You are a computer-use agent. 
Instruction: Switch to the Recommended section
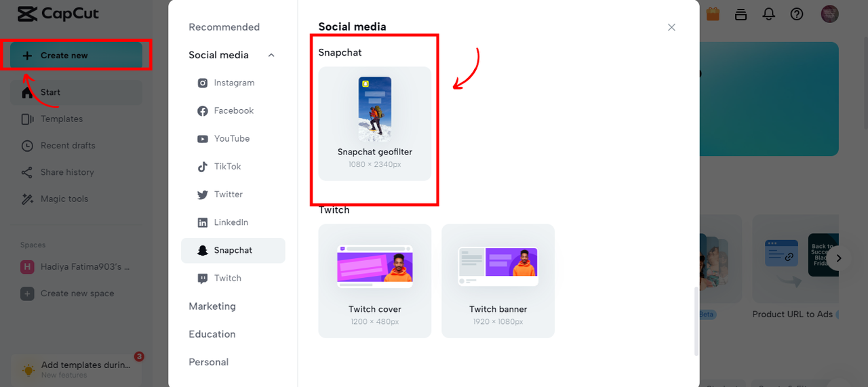(x=224, y=27)
